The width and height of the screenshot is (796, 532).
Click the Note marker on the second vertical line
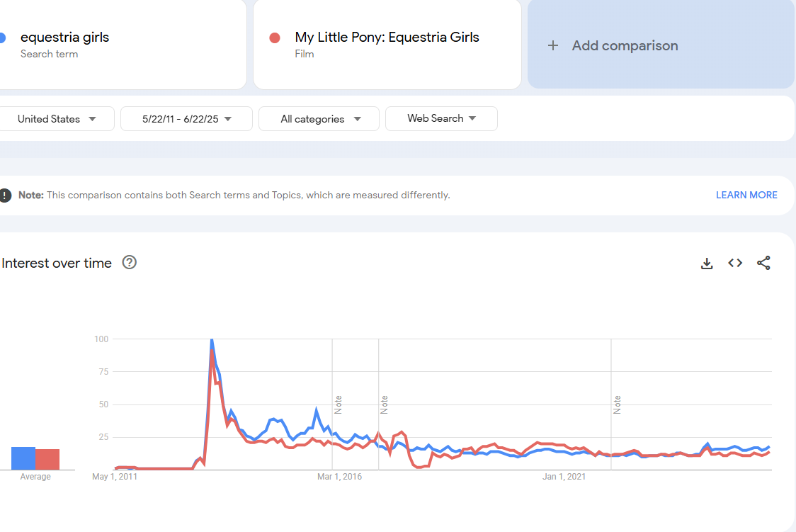pyautogui.click(x=385, y=404)
